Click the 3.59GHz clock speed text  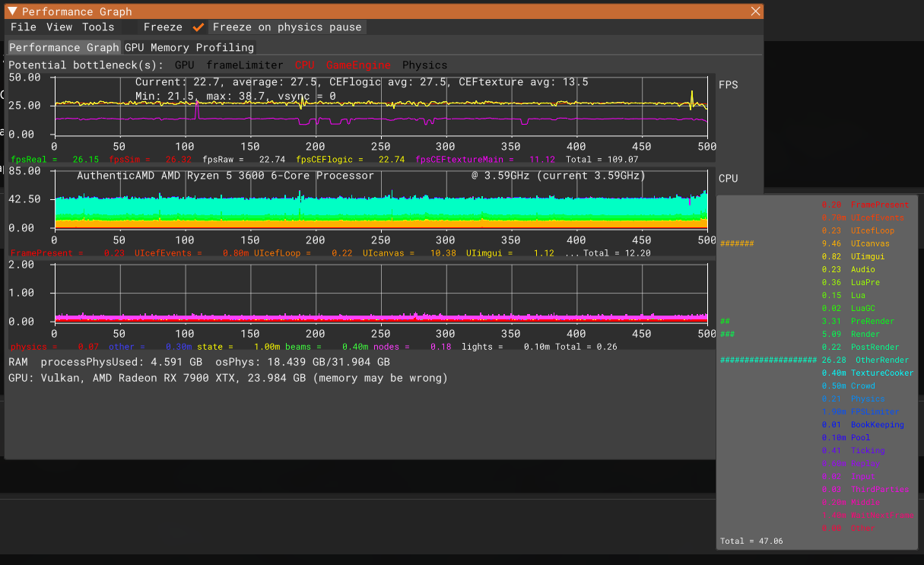(558, 176)
